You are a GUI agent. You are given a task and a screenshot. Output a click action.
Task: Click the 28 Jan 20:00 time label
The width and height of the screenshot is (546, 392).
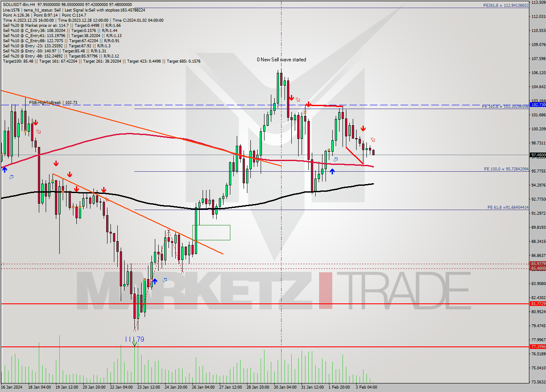point(258,387)
